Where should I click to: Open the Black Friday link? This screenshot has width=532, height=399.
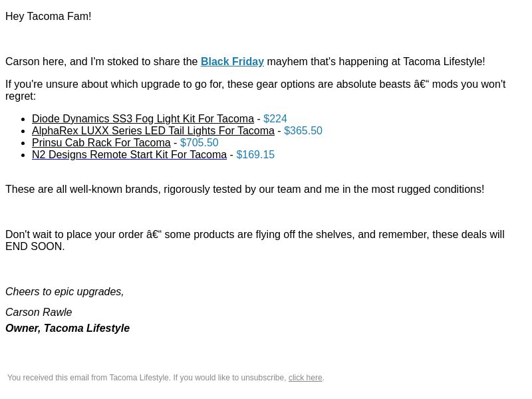[x=232, y=62]
